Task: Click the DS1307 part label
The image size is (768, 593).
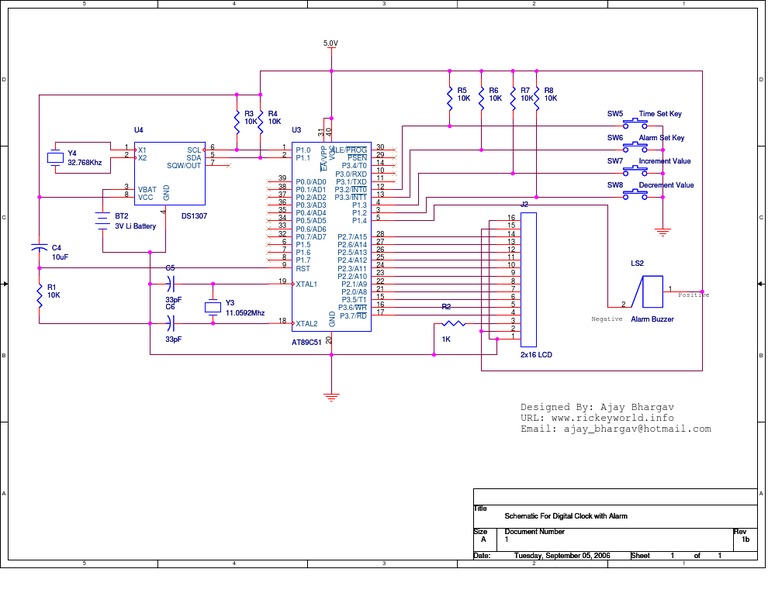Action: pos(194,216)
